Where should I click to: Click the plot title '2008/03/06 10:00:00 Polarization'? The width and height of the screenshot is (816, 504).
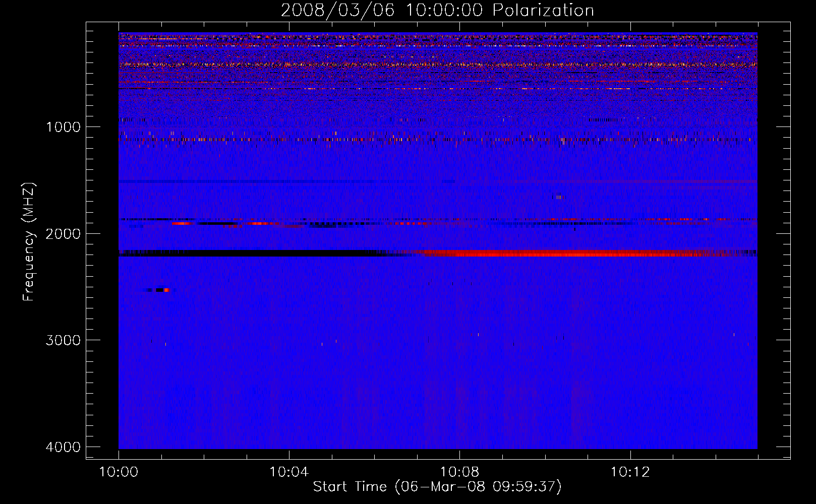437,10
